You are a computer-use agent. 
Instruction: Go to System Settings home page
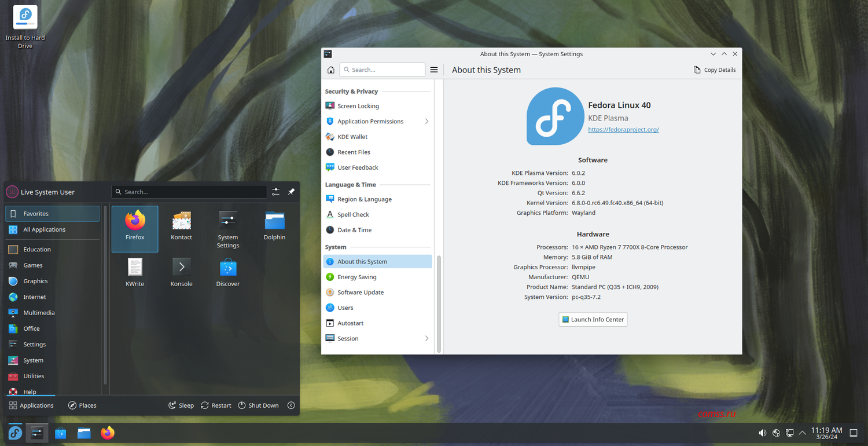331,70
